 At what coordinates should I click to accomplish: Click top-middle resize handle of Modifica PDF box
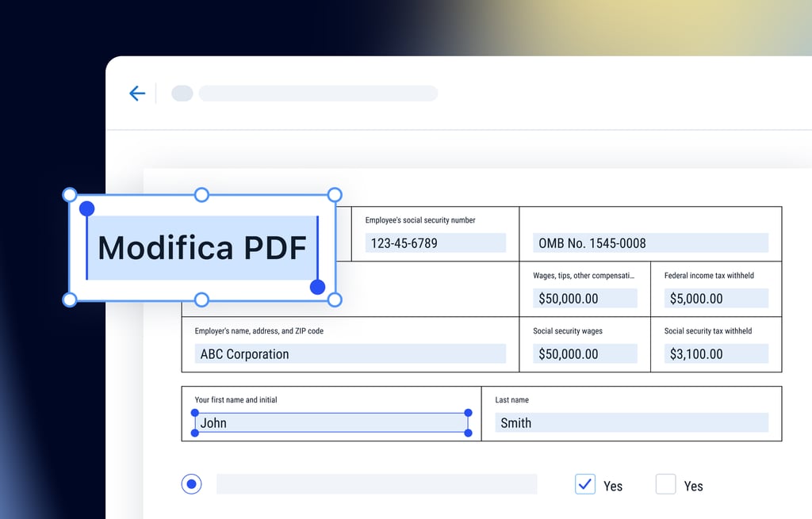point(201,195)
